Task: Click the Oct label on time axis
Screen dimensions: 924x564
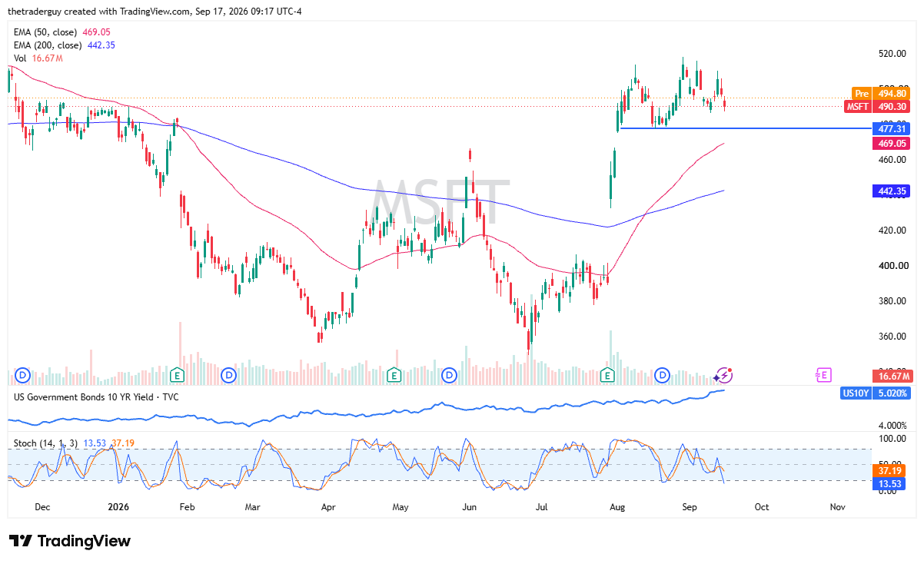Action: pos(762,507)
